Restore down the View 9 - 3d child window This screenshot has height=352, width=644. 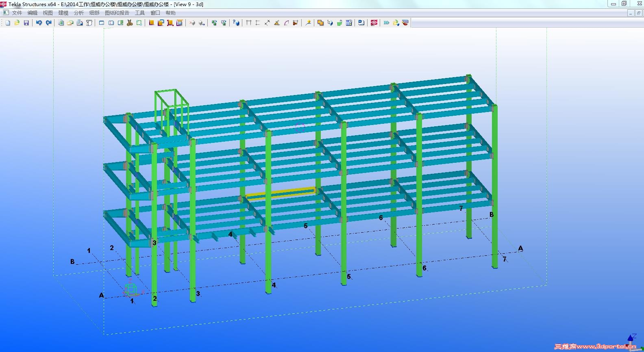[x=638, y=13]
